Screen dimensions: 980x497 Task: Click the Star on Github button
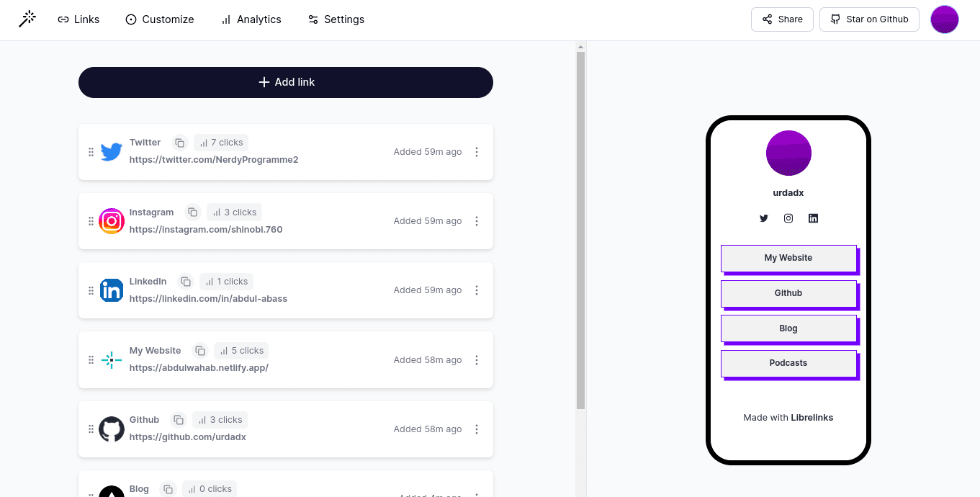click(x=869, y=19)
